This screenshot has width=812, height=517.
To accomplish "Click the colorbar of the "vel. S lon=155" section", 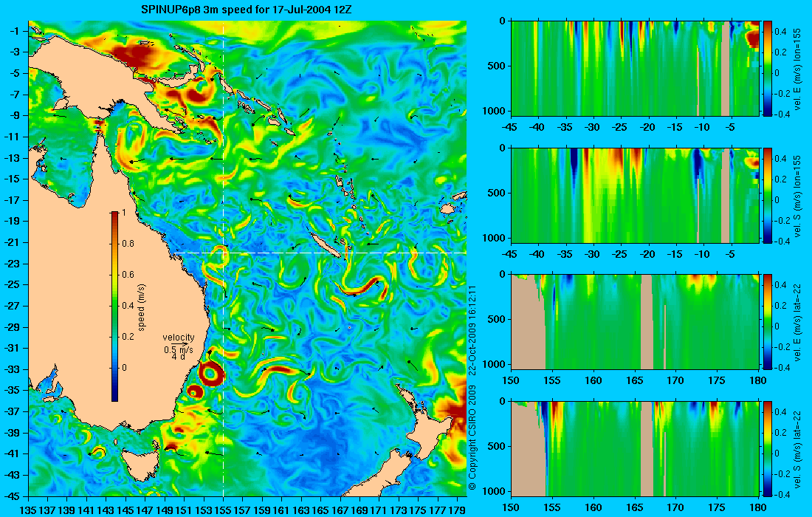I will pos(768,195).
